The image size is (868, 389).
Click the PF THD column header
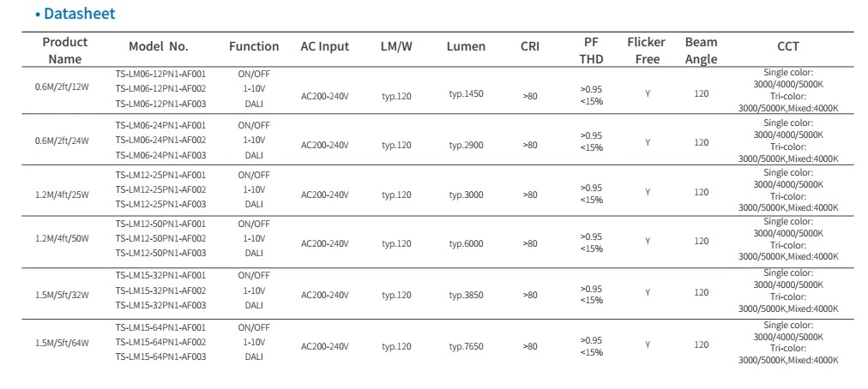click(591, 51)
